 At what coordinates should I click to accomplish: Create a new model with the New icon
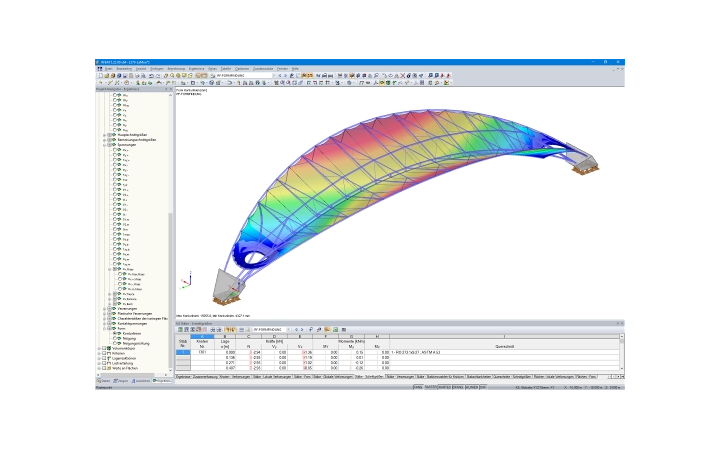pyautogui.click(x=101, y=76)
